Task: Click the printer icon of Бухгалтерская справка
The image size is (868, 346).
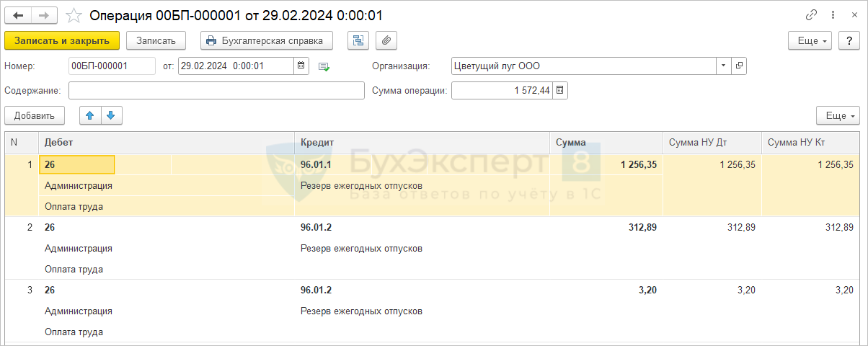Action: 211,40
